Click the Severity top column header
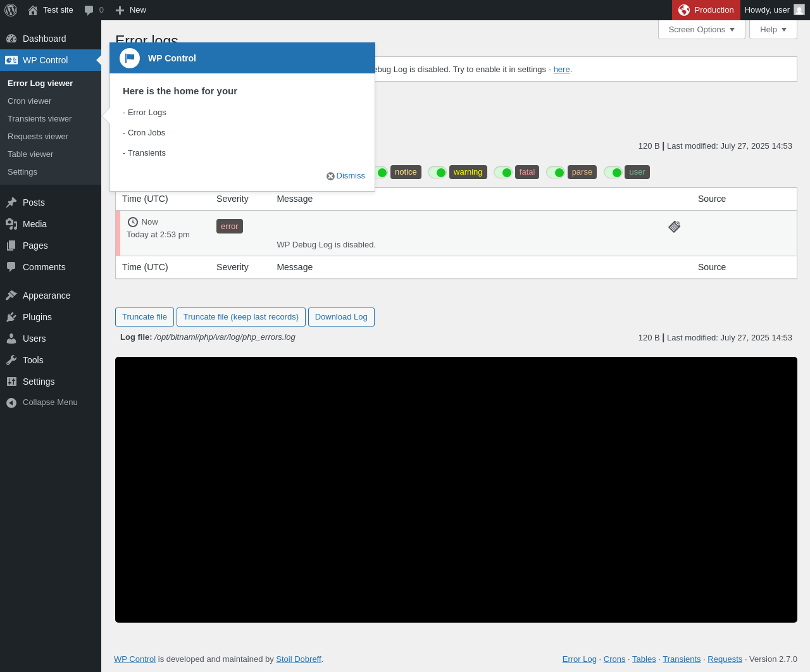Image resolution: width=810 pixels, height=672 pixels. (232, 199)
